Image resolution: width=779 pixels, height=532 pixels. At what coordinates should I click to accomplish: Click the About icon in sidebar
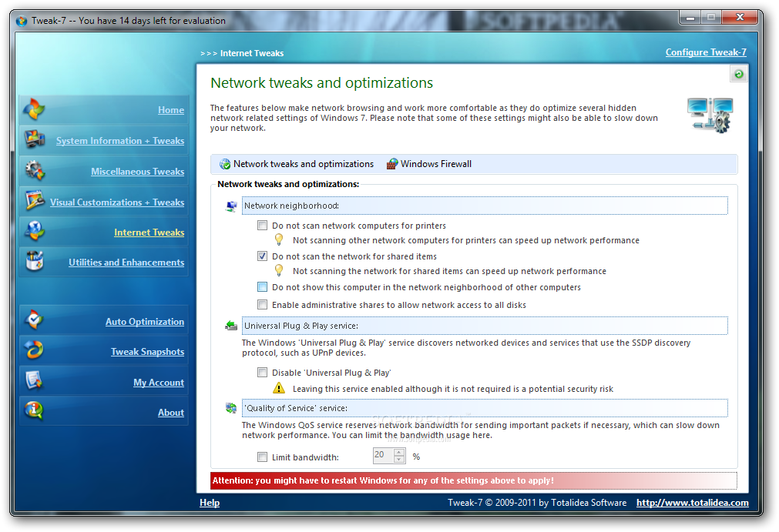pos(34,410)
